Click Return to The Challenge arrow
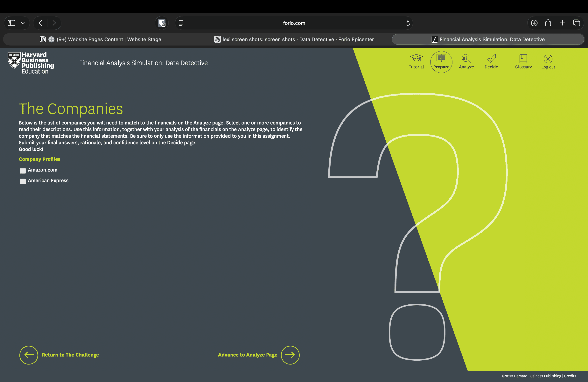This screenshot has height=382, width=588. point(29,355)
